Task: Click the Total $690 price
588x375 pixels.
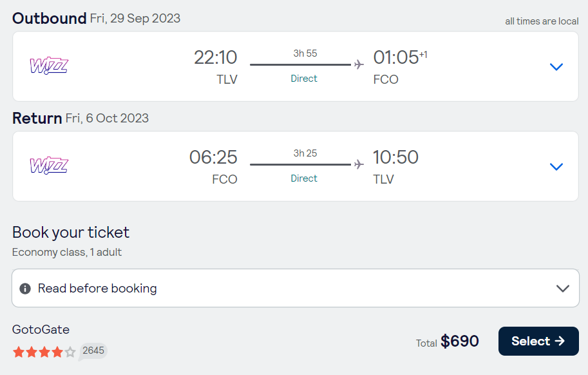Action: click(447, 341)
